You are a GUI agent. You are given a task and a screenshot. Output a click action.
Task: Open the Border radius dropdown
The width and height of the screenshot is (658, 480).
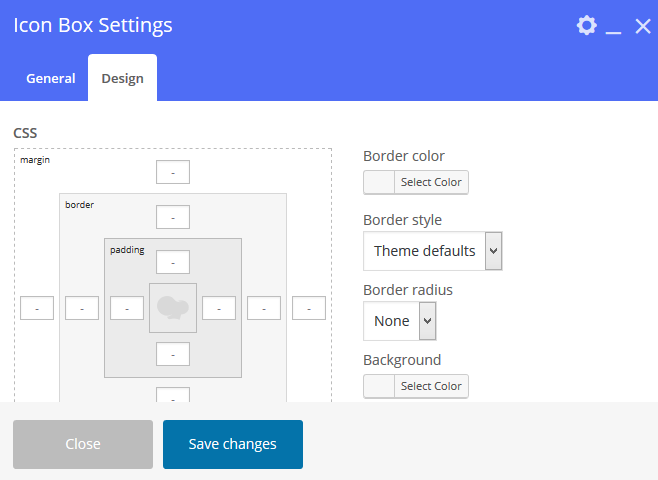point(399,321)
